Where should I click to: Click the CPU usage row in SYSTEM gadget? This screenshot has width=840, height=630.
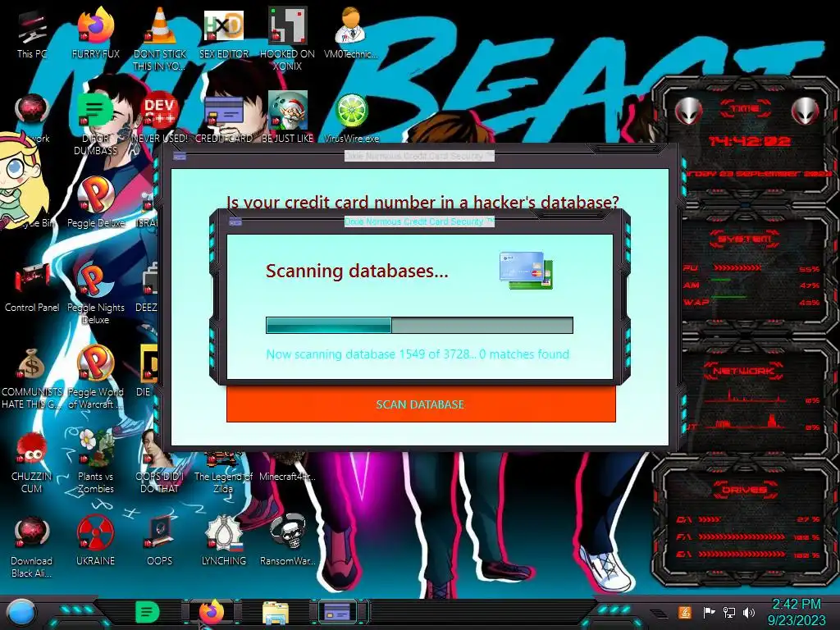point(751,268)
